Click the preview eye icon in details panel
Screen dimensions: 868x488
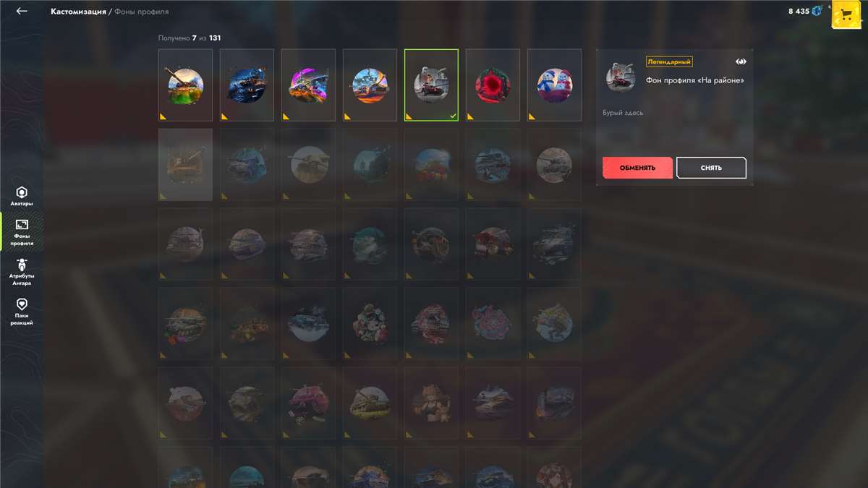[x=741, y=61]
